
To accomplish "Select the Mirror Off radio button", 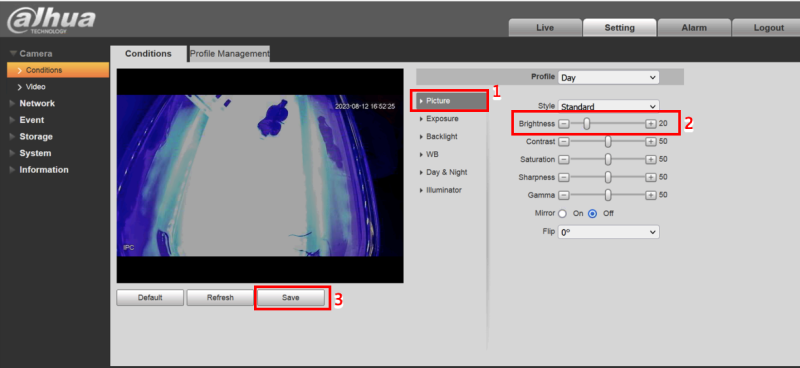I will coord(592,214).
